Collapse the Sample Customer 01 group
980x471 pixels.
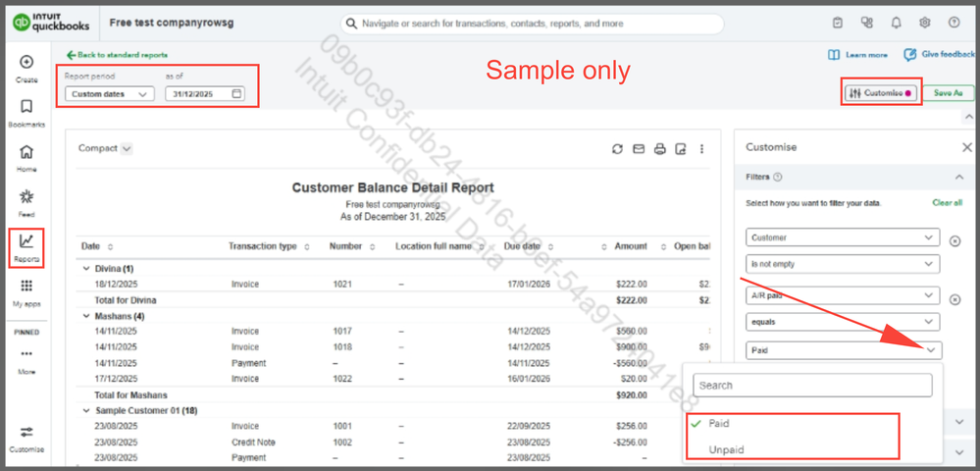point(85,411)
